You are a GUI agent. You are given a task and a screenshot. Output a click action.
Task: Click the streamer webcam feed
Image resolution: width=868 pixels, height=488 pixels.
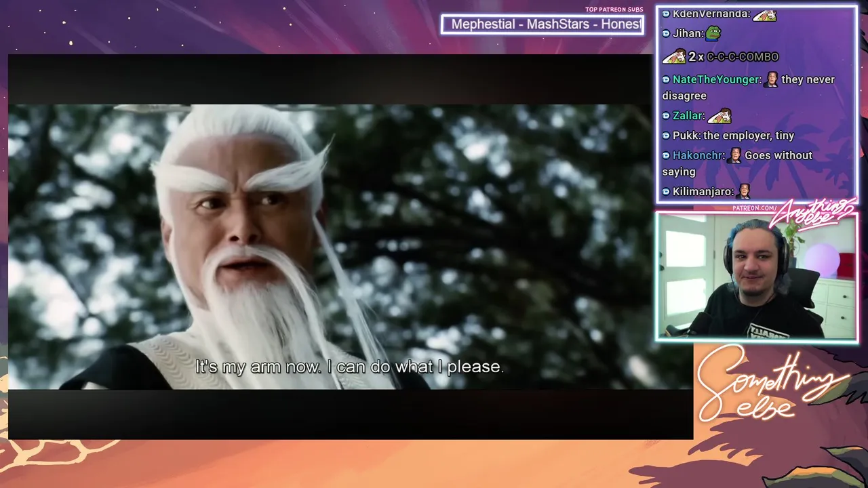[x=756, y=277]
